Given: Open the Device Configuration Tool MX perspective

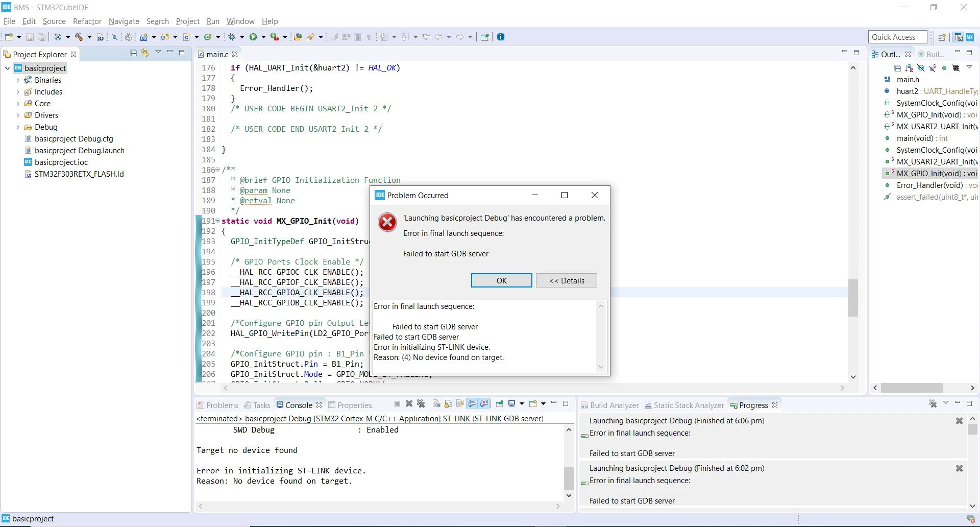Looking at the screenshot, I should pyautogui.click(x=970, y=37).
